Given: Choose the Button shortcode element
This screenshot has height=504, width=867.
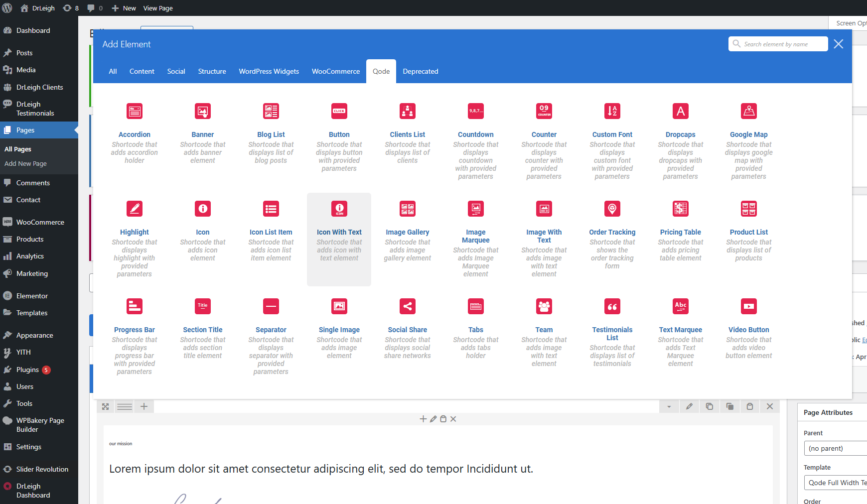Looking at the screenshot, I should [x=339, y=134].
